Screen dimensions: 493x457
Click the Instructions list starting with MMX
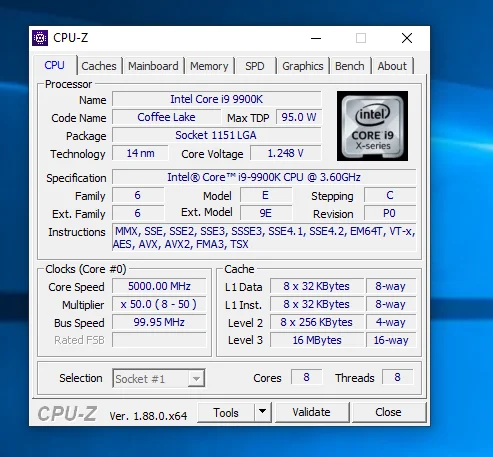(x=264, y=237)
